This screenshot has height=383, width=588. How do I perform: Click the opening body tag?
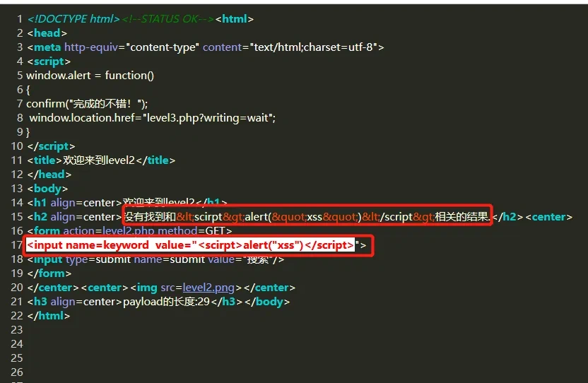(x=47, y=189)
